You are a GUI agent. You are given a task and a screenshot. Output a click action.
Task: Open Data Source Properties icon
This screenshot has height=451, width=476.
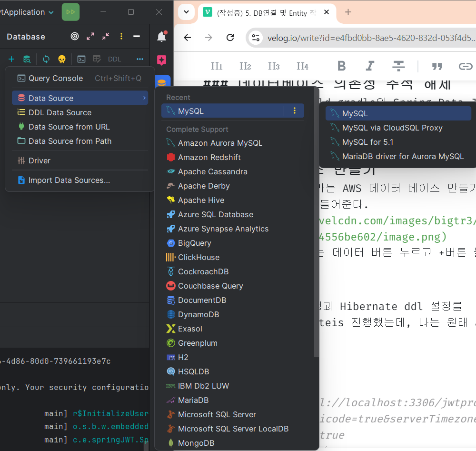tap(27, 59)
